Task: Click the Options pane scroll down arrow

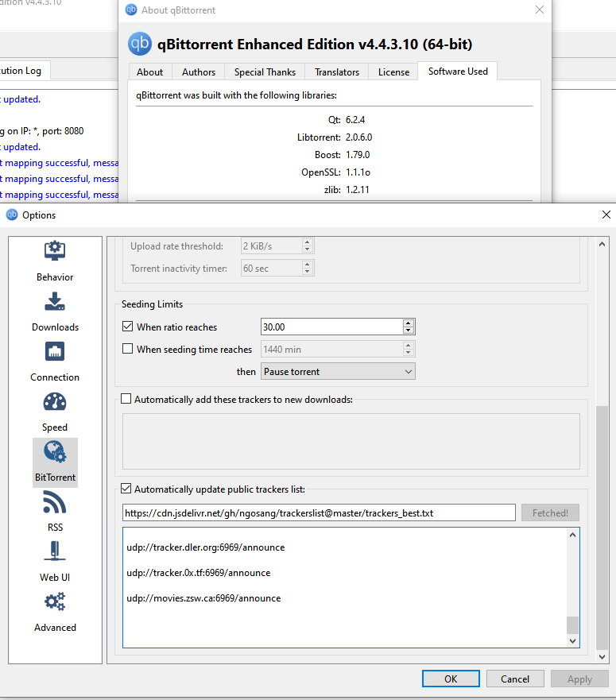Action: (x=602, y=656)
